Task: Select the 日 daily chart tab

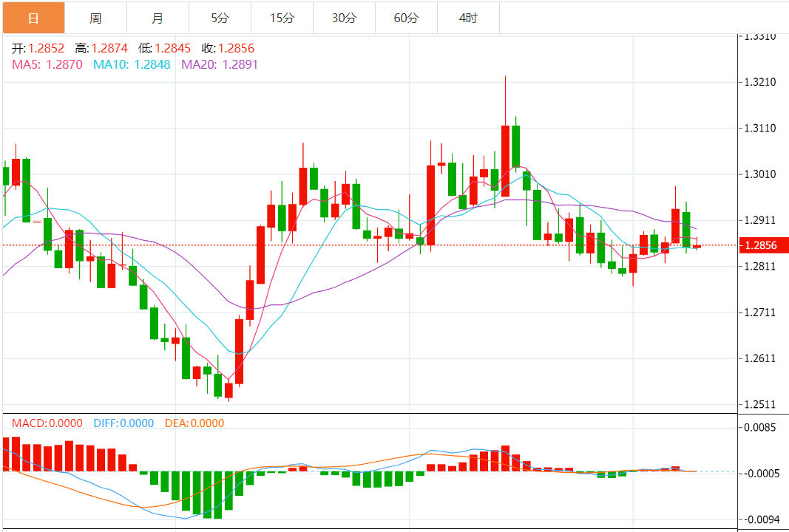Action: tap(34, 18)
